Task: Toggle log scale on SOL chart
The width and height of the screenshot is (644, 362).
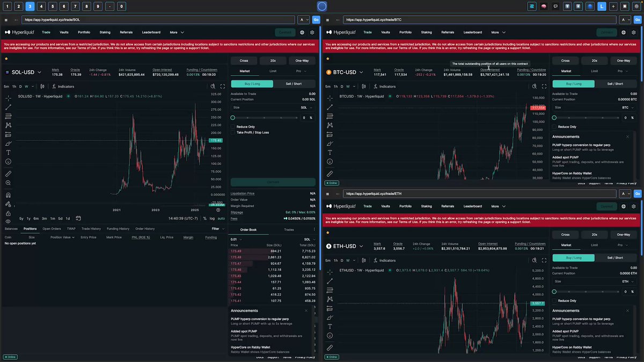Action: [213, 218]
